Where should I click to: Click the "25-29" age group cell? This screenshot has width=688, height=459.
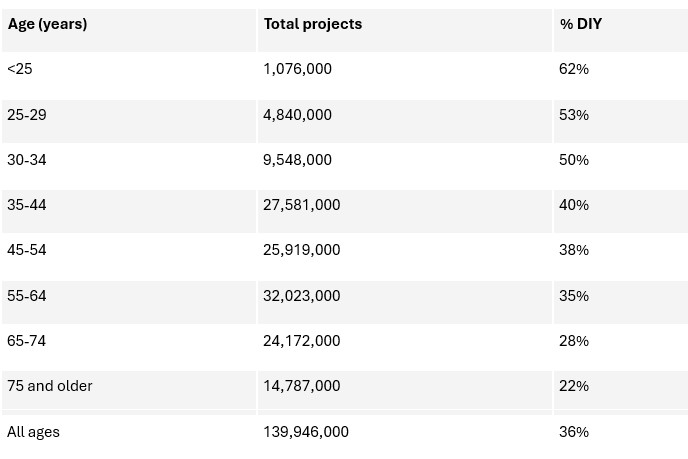(27, 115)
